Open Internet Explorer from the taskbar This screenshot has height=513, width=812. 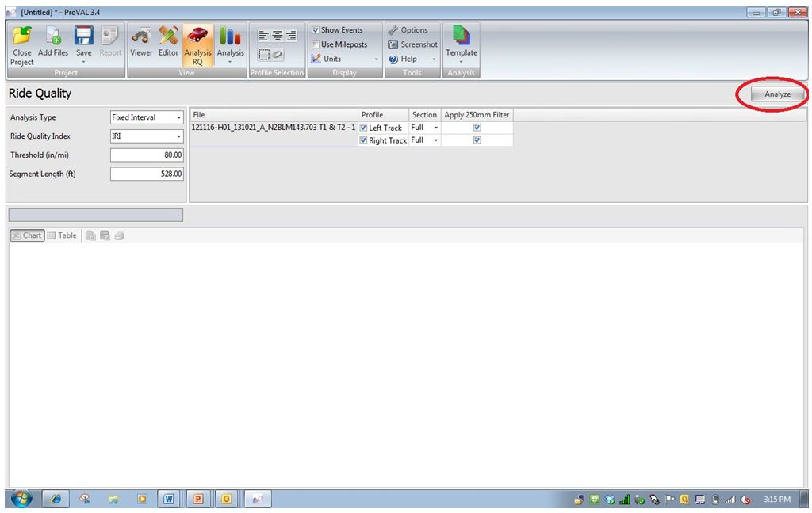click(56, 499)
